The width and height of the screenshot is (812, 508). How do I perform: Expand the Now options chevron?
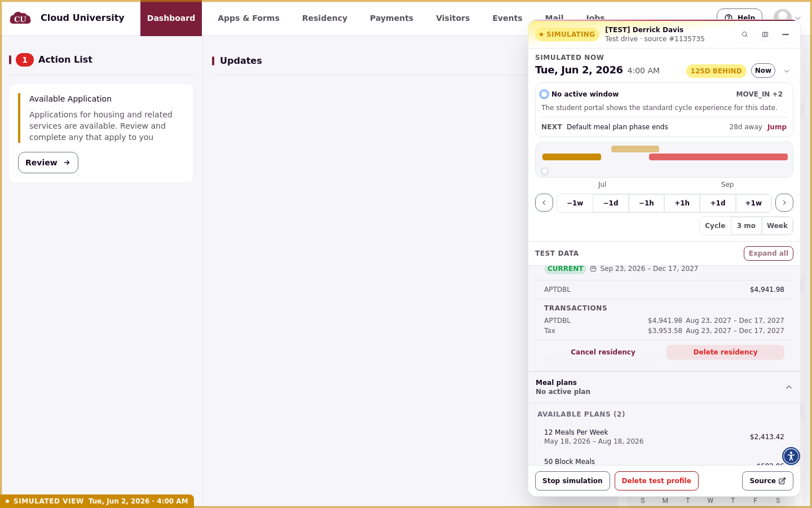(787, 71)
